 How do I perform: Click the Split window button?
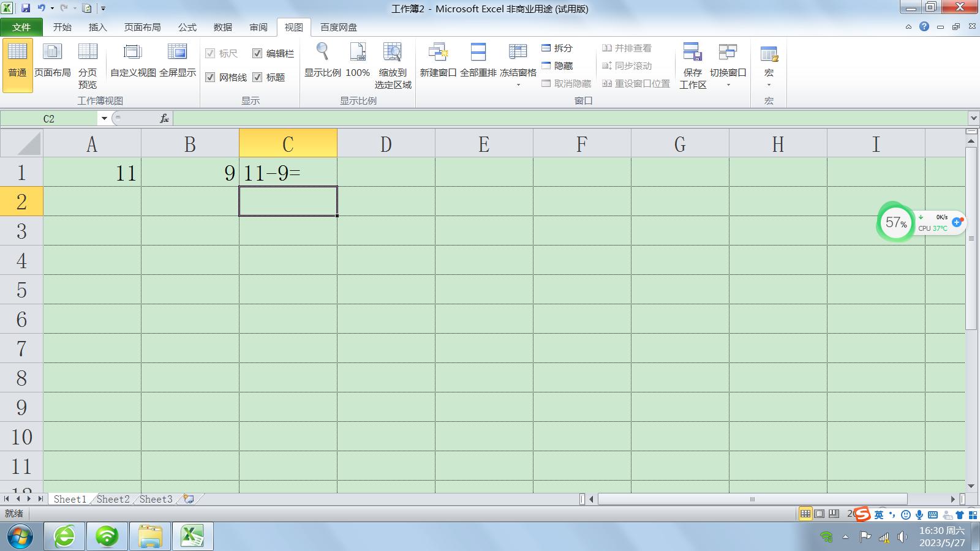(x=557, y=48)
